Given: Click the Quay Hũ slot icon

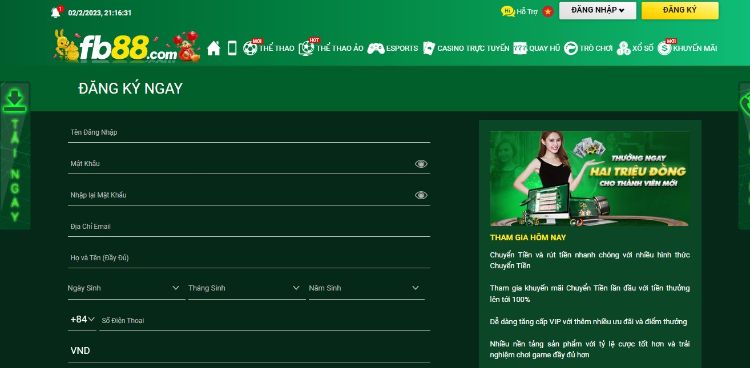Looking at the screenshot, I should coord(520,48).
